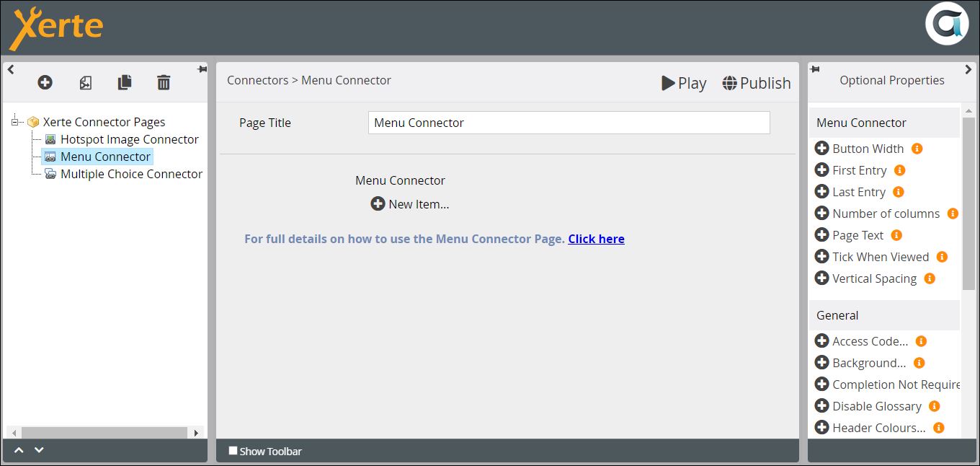Play the learning object
The height and width of the screenshot is (466, 980).
coord(684,83)
